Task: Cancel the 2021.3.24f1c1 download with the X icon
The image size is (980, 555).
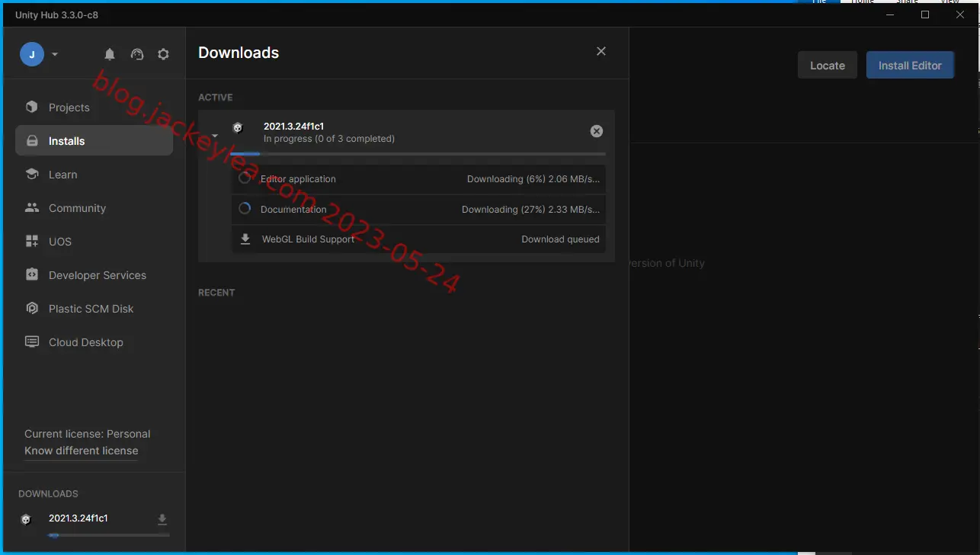Action: coord(597,131)
